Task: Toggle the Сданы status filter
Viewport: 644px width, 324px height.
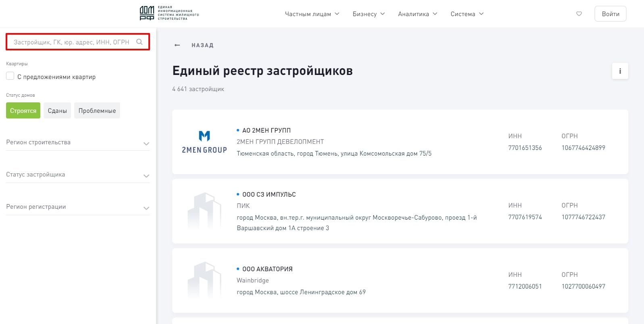Action: point(57,110)
